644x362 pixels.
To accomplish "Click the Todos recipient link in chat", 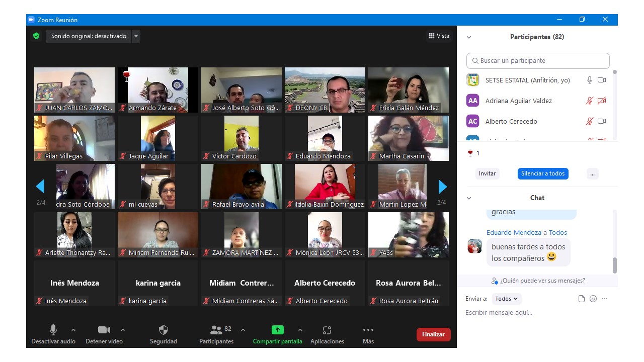I will coord(558,232).
